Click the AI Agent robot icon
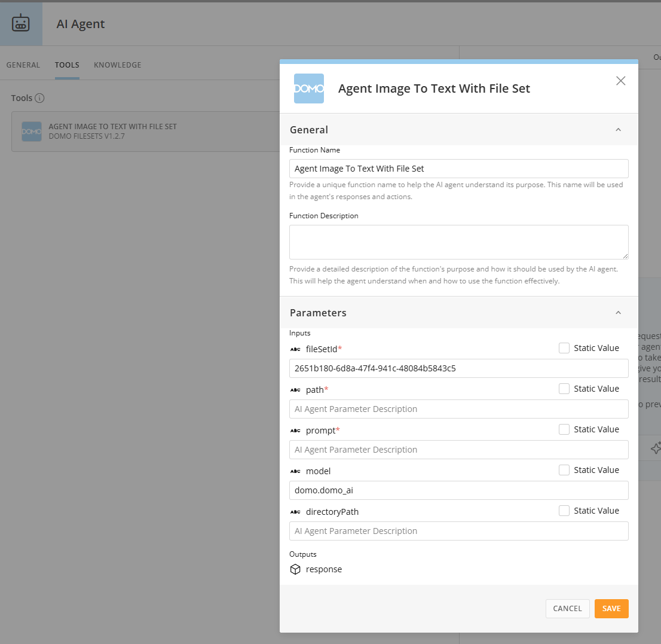Image resolution: width=661 pixels, height=644 pixels. tap(21, 24)
